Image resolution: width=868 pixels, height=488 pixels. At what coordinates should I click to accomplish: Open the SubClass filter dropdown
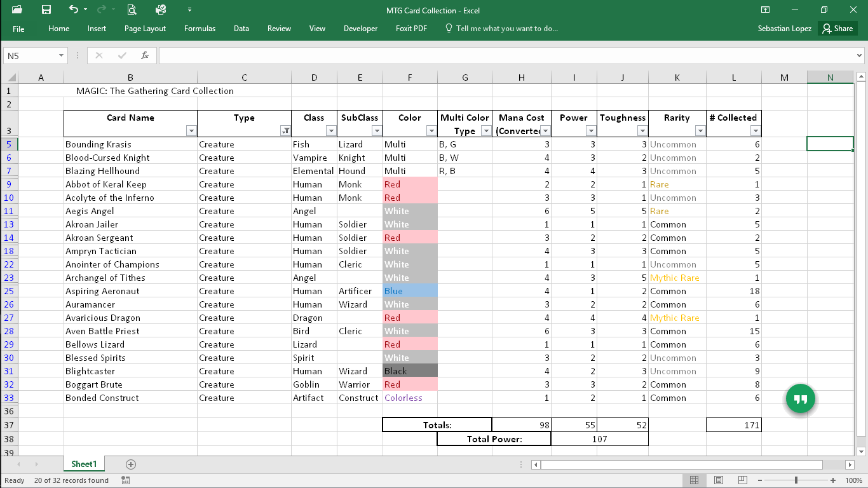(x=377, y=131)
